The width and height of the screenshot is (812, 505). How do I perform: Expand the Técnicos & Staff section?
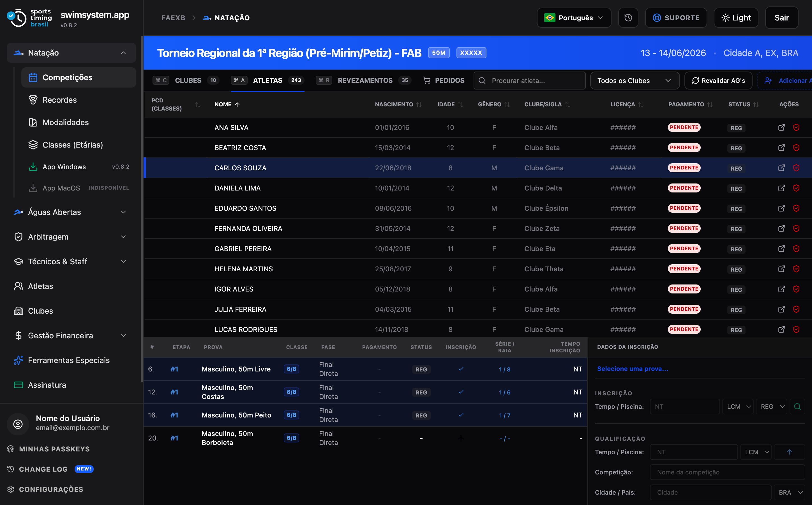71,261
